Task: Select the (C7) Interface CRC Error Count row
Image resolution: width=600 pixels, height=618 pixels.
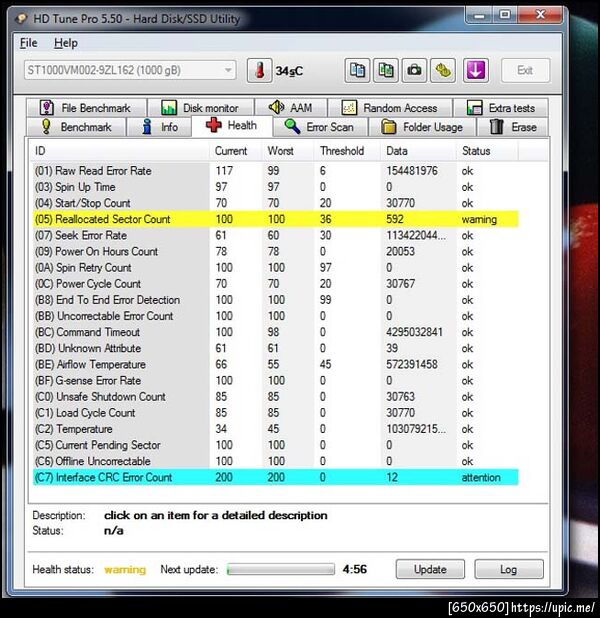Action: pos(275,477)
